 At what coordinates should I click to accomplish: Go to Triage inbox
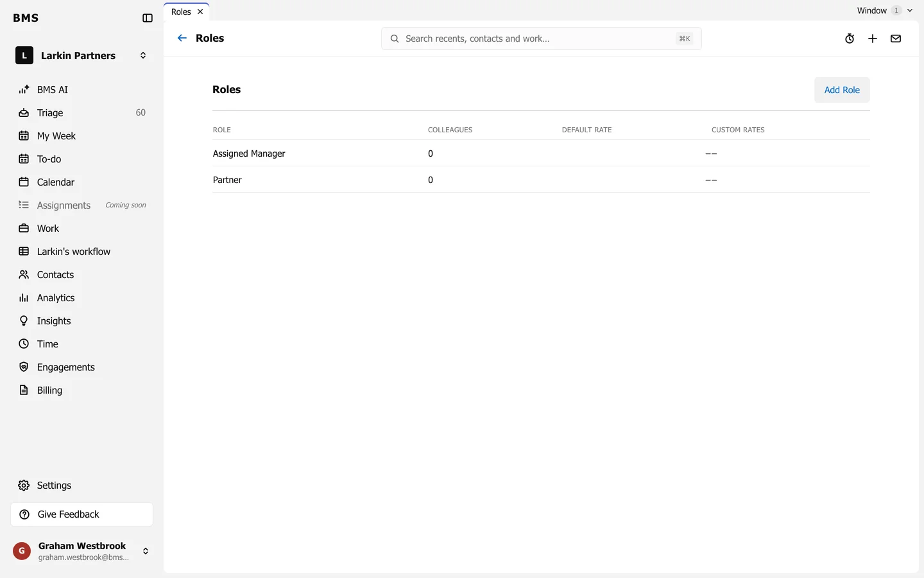(82, 113)
